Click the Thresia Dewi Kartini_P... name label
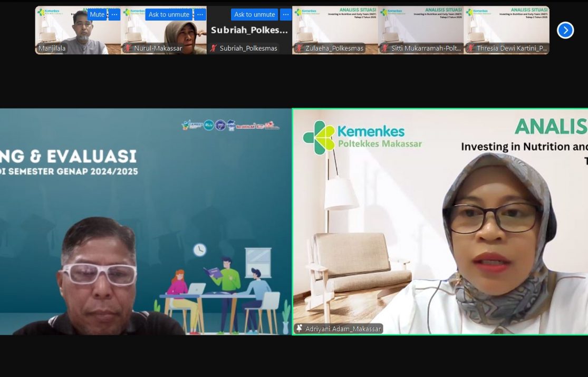This screenshot has width=588, height=377. tap(512, 48)
